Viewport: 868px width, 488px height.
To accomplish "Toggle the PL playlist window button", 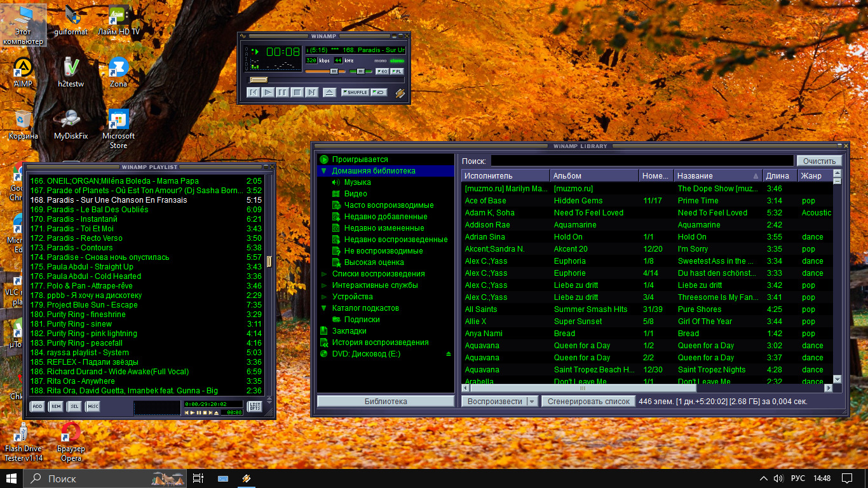I will coord(397,71).
